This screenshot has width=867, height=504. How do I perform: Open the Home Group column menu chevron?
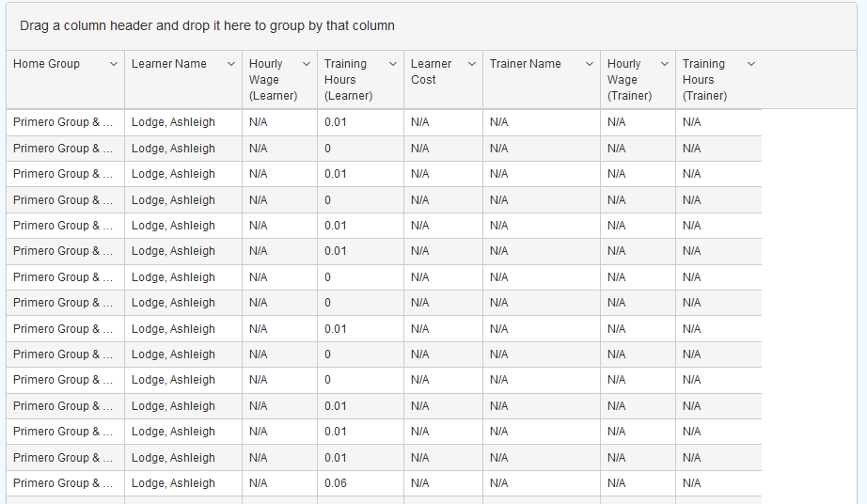point(114,64)
